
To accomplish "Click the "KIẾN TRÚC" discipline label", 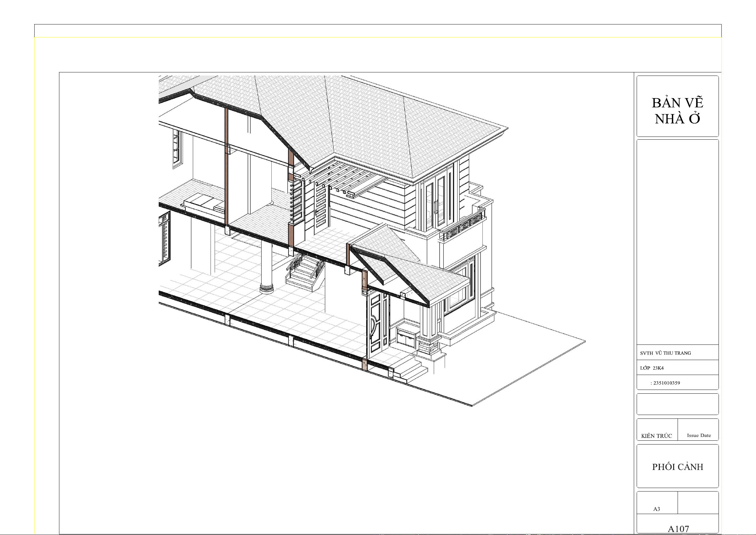I will click(x=657, y=436).
